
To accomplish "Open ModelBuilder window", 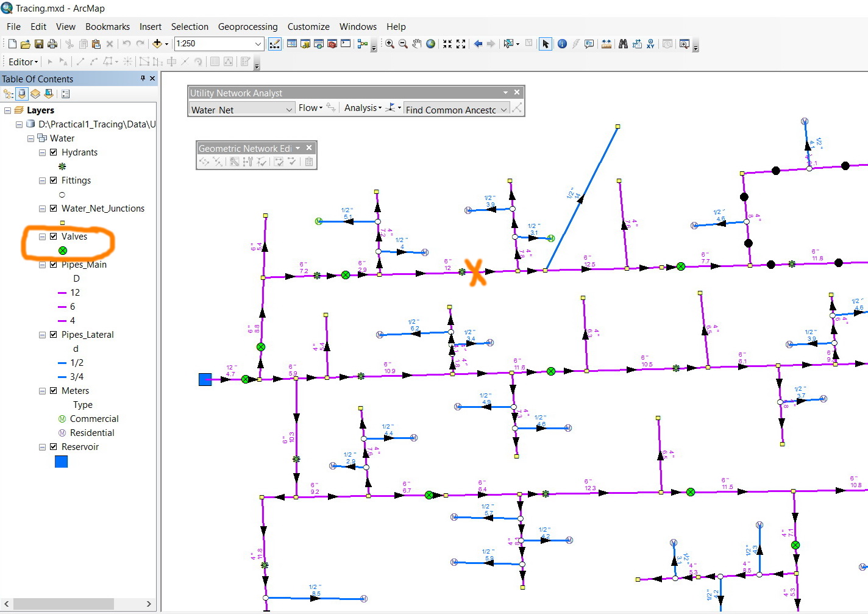I will 363,44.
